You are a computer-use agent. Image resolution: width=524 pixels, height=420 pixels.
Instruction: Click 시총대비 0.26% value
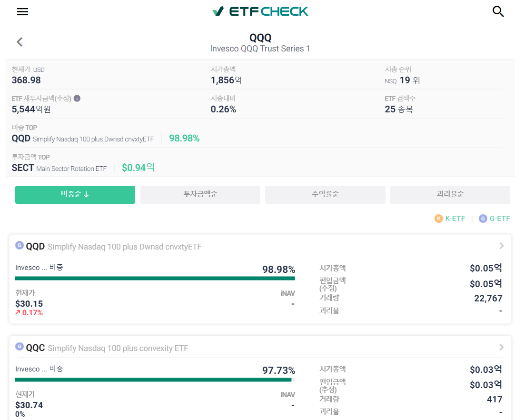pos(223,110)
